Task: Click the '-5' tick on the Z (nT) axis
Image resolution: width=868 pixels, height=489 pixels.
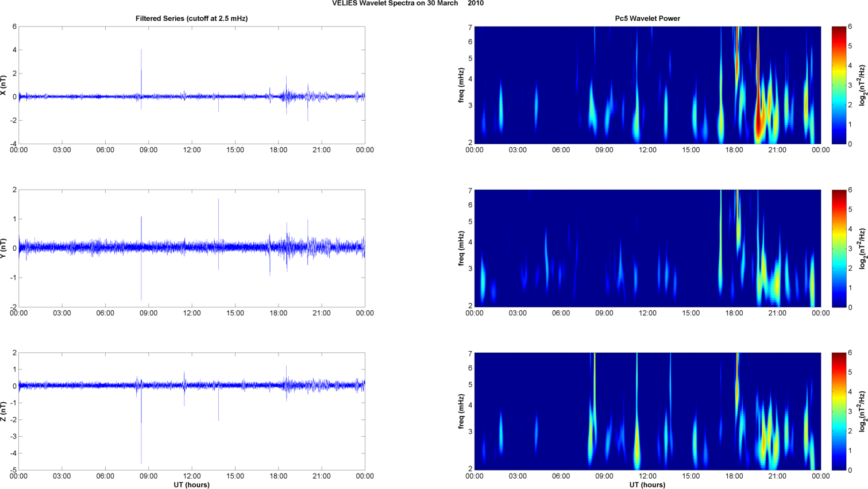Action: [x=13, y=470]
